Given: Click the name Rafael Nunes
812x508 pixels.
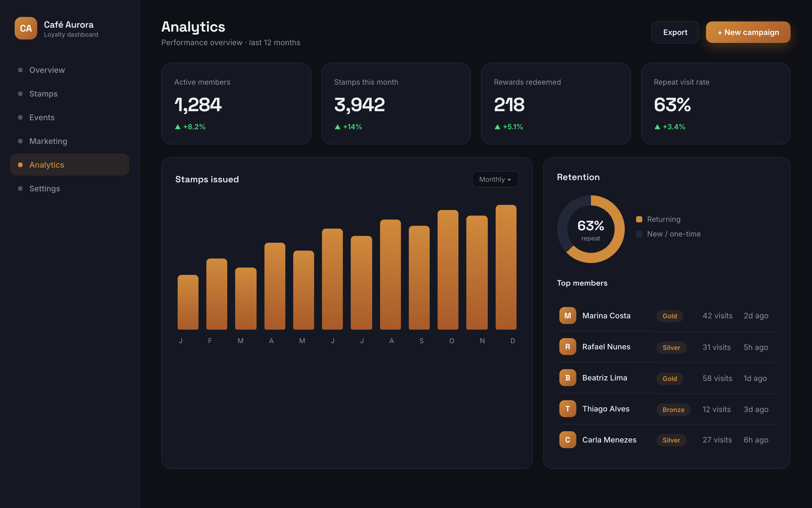Looking at the screenshot, I should pos(606,347).
